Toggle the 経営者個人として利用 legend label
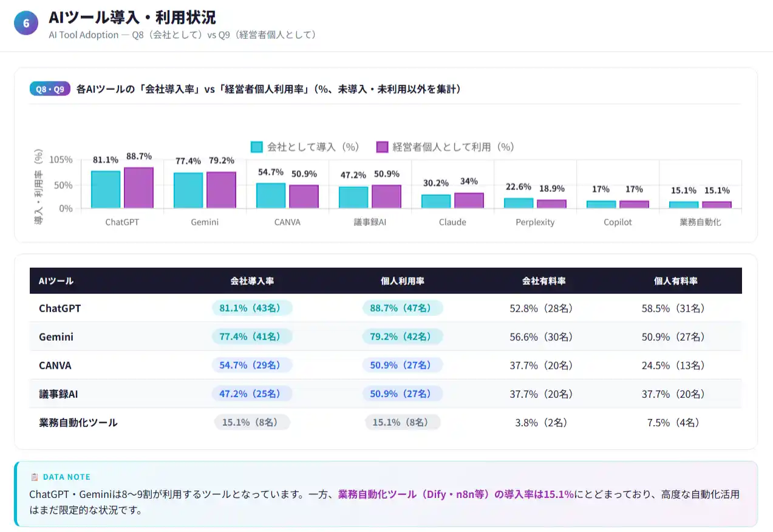Viewport: 773px width, 532px height. [453, 147]
